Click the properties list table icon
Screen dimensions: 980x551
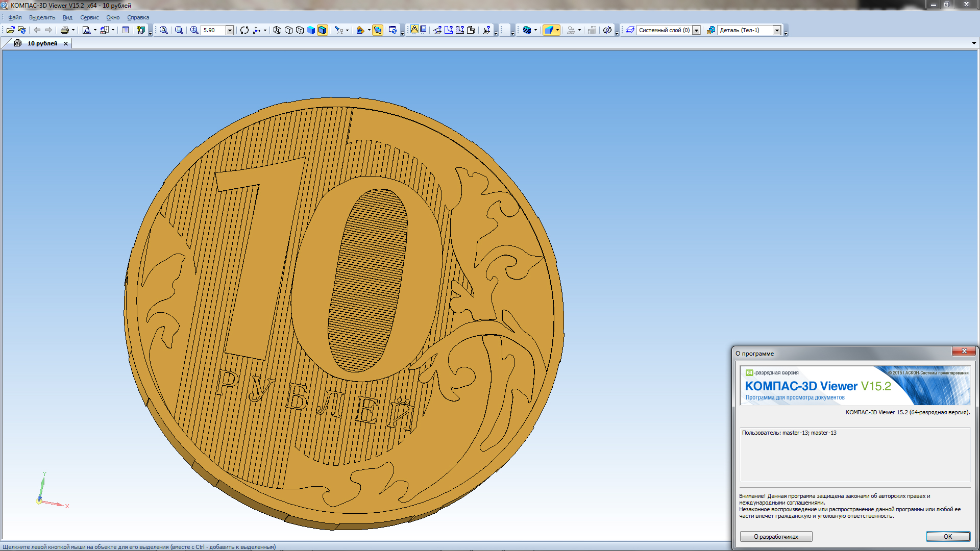tap(125, 30)
